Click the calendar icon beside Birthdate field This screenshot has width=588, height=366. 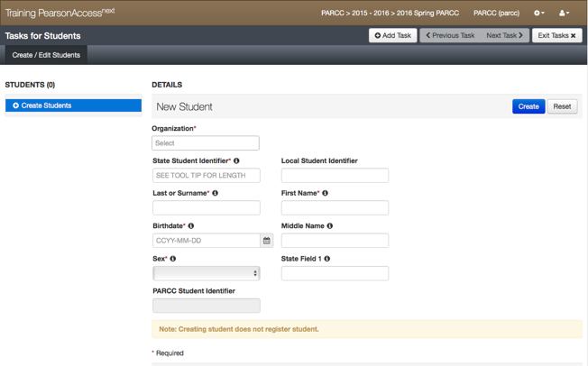click(267, 241)
